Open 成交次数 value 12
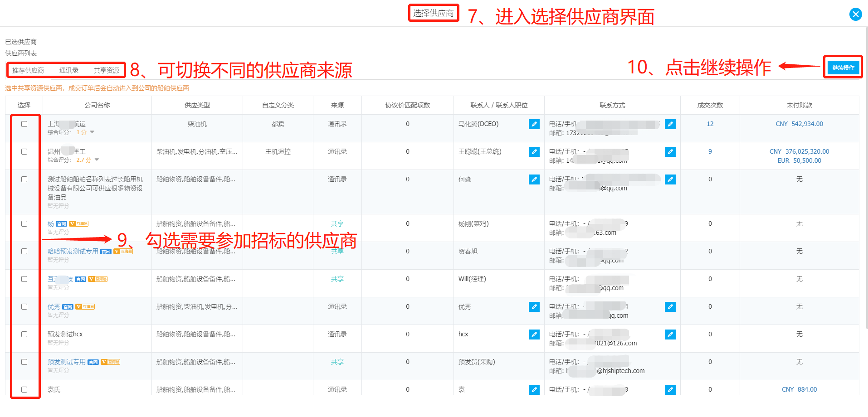The width and height of the screenshot is (868, 417). (710, 124)
